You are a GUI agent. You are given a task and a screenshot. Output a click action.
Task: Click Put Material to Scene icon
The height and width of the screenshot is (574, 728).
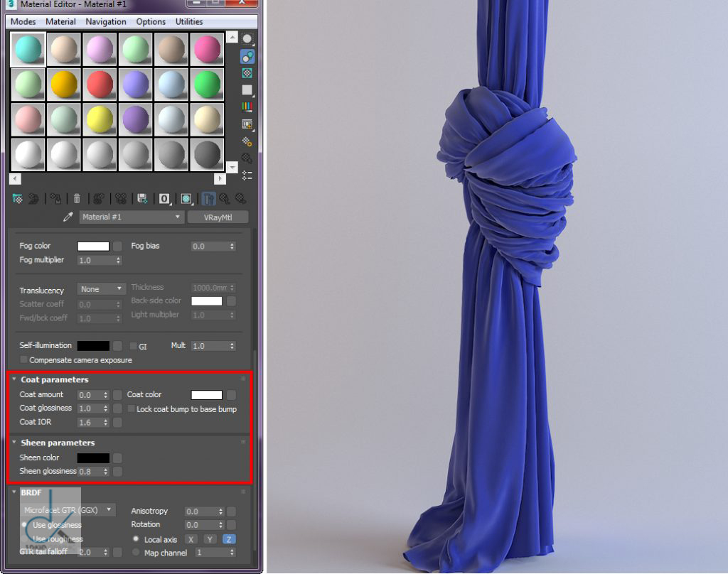pos(33,199)
